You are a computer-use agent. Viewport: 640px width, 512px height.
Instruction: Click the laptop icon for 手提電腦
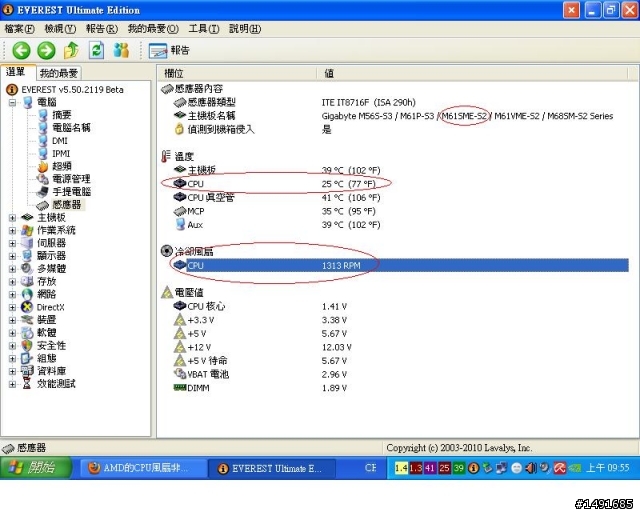(x=43, y=192)
